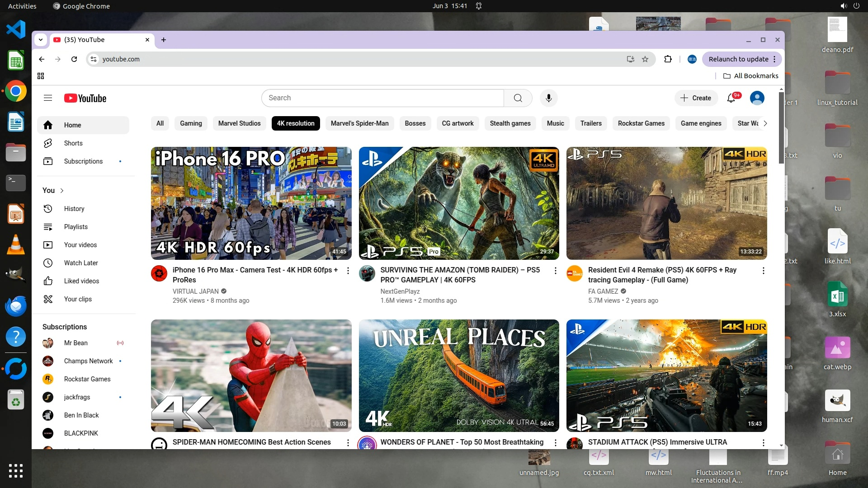
Task: Open Watch Later in sidebar
Action: (80, 263)
